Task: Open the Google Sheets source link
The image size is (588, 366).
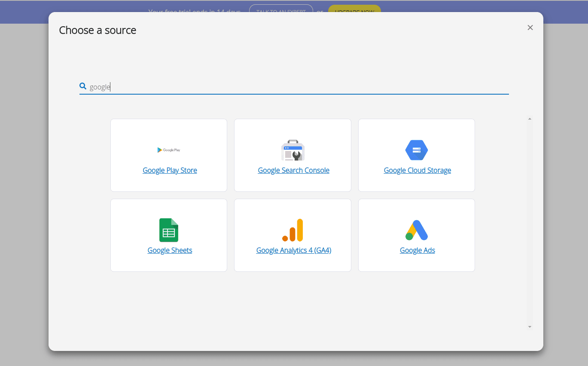Action: [x=170, y=250]
